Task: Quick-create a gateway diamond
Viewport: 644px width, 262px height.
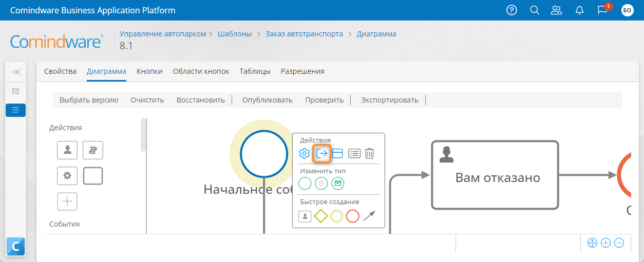Action: click(321, 216)
